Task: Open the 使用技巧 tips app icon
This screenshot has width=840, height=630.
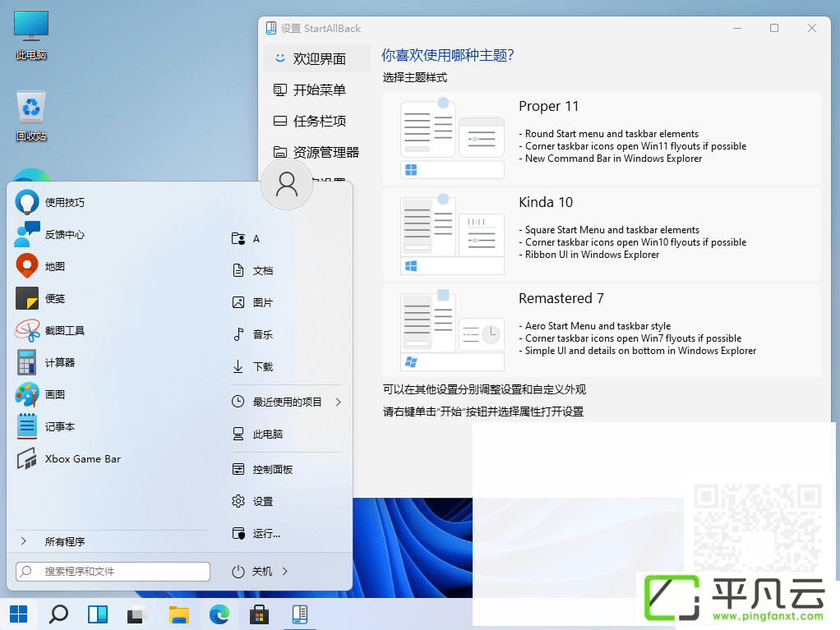Action: (x=27, y=202)
